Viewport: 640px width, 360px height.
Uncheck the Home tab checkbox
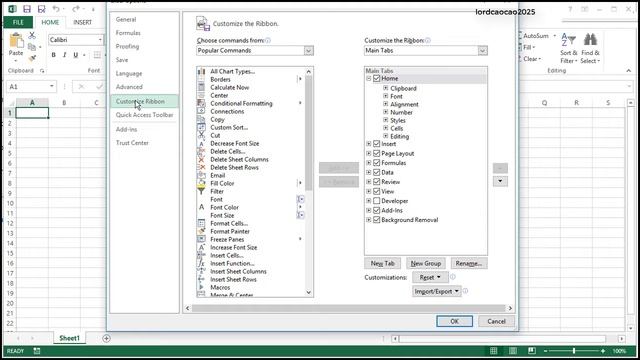[377, 78]
